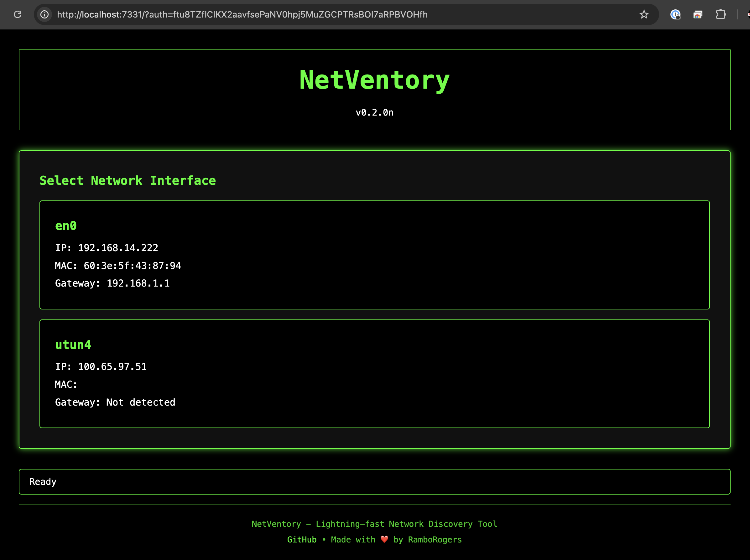Click the en0 interface name heading
This screenshot has width=750, height=560.
click(x=66, y=226)
